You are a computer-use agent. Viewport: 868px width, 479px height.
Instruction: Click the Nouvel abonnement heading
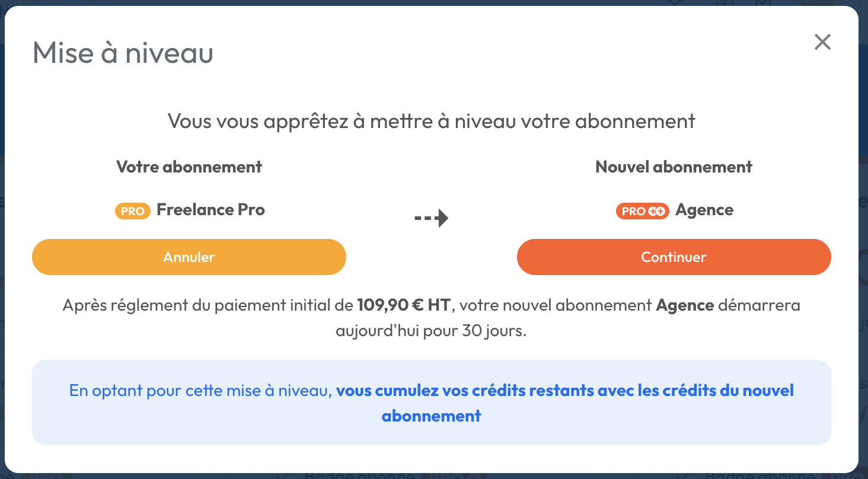pos(674,167)
